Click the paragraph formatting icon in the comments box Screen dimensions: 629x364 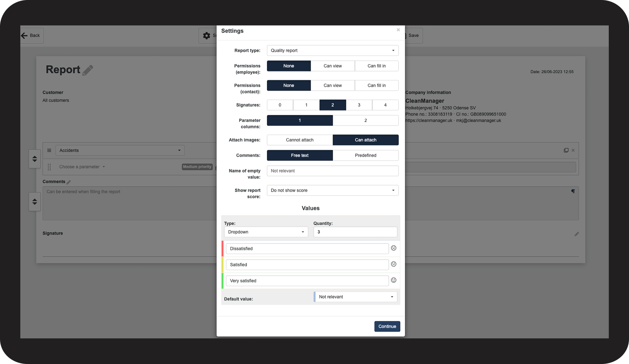click(x=573, y=191)
